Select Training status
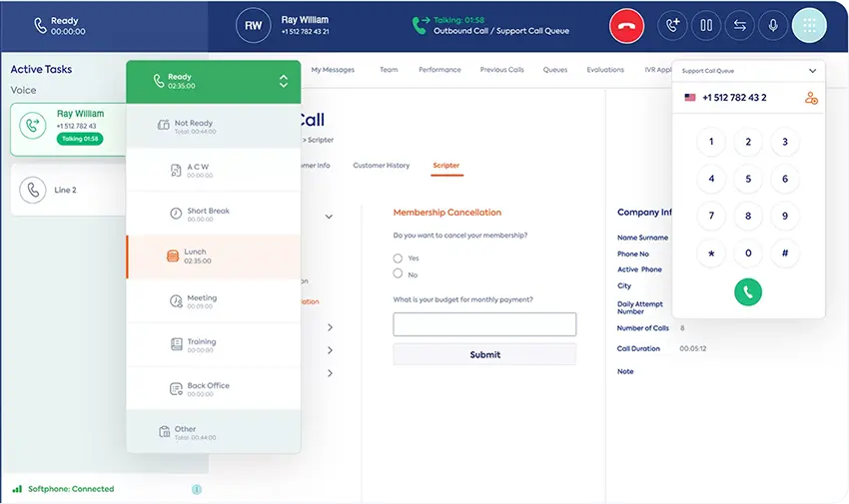Viewport: 849px width, 504px height. pos(214,345)
